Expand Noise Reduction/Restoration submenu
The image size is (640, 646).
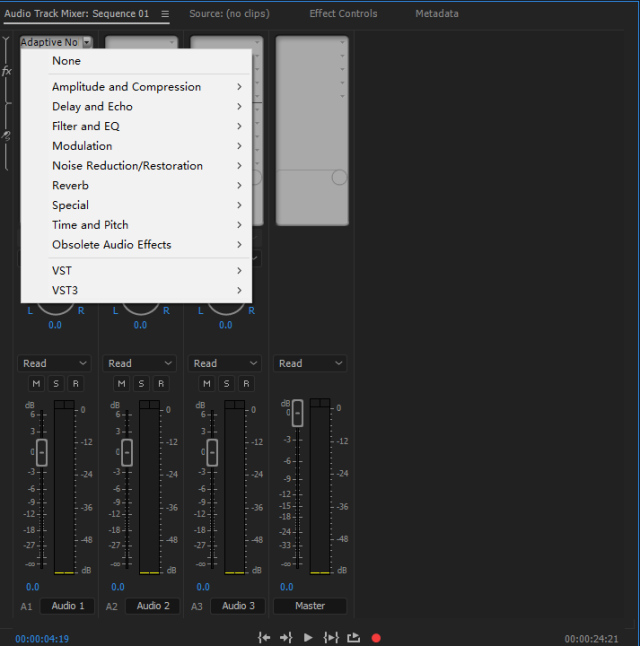[x=136, y=166]
